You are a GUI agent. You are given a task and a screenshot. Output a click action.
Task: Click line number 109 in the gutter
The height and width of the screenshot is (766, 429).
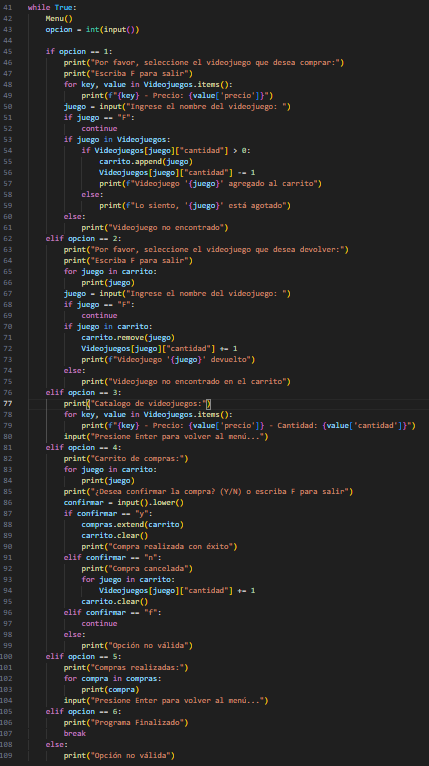[x=7, y=755]
